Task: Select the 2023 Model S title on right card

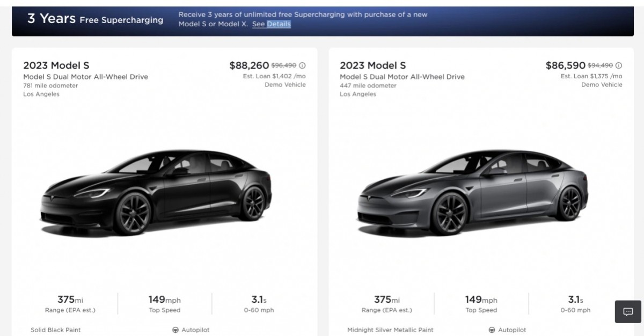Action: tap(372, 65)
